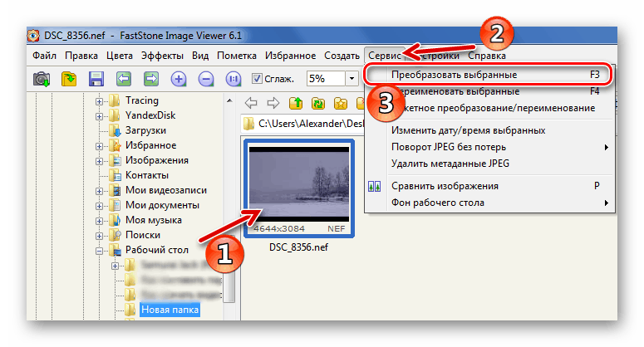Click the zoom in plus icon
Image resolution: width=644 pixels, height=347 pixels.
[x=179, y=79]
